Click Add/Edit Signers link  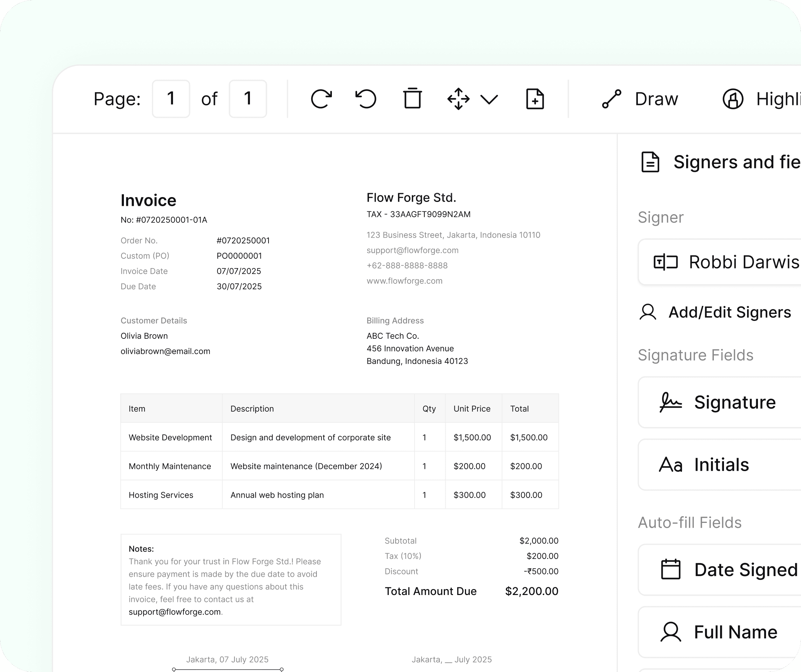(x=729, y=312)
